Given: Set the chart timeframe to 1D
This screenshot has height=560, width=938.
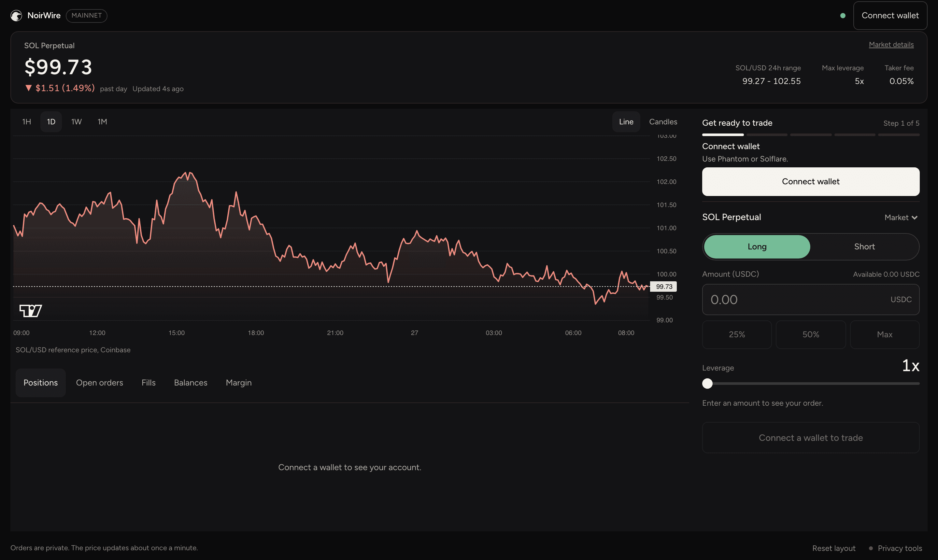Looking at the screenshot, I should click(51, 122).
